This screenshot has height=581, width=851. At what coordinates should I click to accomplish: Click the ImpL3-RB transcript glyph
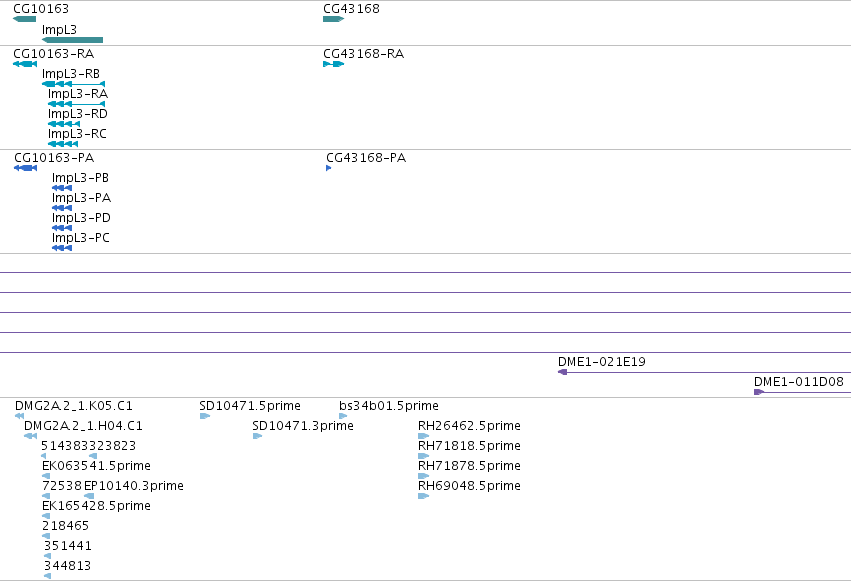pyautogui.click(x=73, y=84)
